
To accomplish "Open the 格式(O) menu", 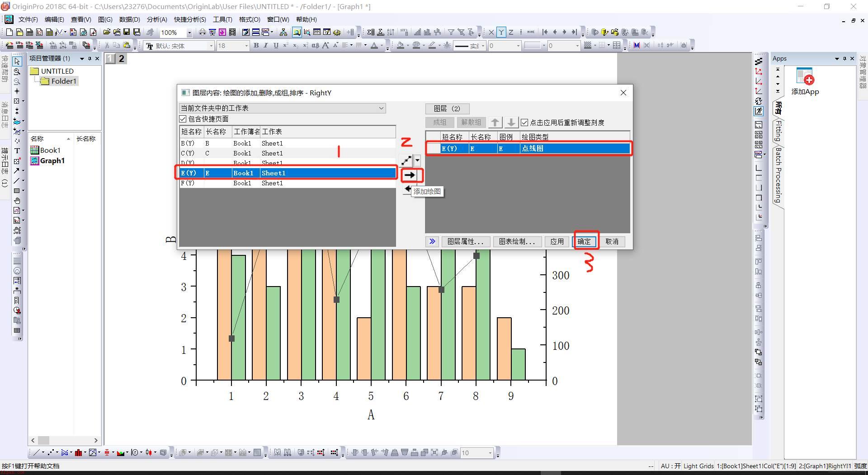I will coord(250,19).
